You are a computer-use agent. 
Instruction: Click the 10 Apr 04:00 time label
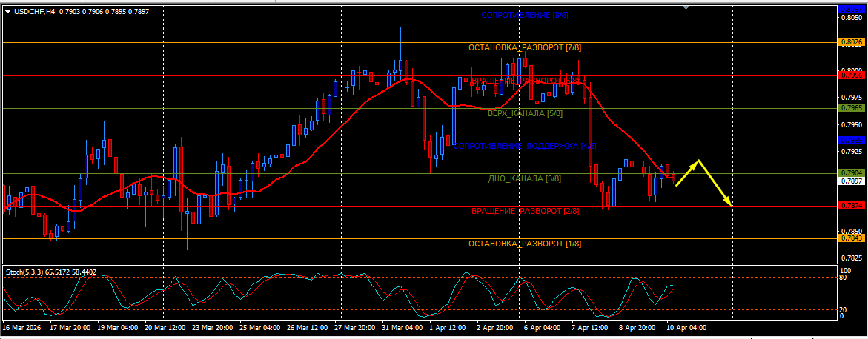pyautogui.click(x=686, y=327)
